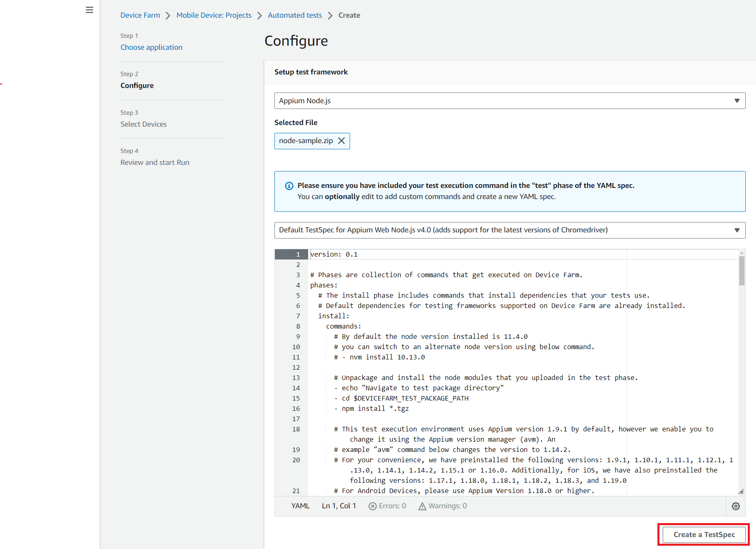
Task: Return to Choose application step
Action: coord(151,47)
